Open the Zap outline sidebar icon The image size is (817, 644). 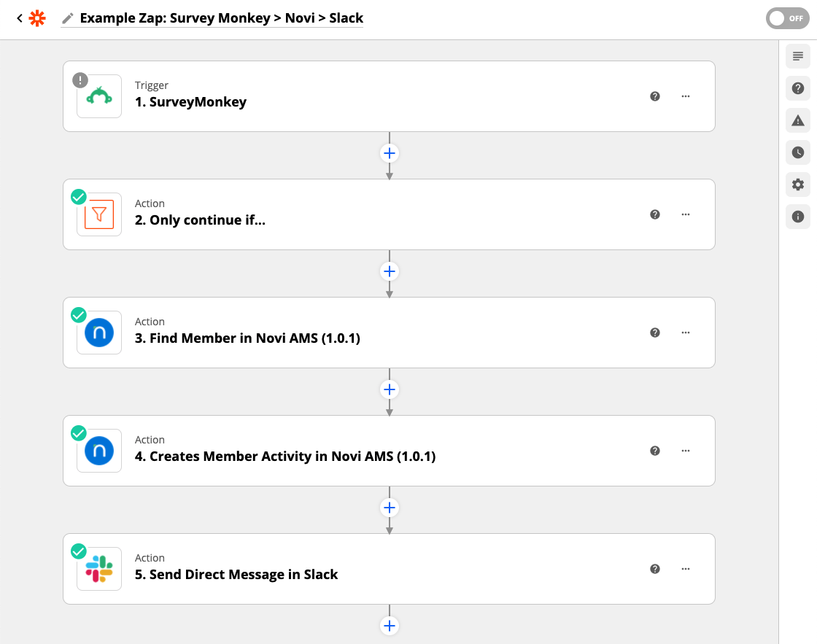(798, 56)
